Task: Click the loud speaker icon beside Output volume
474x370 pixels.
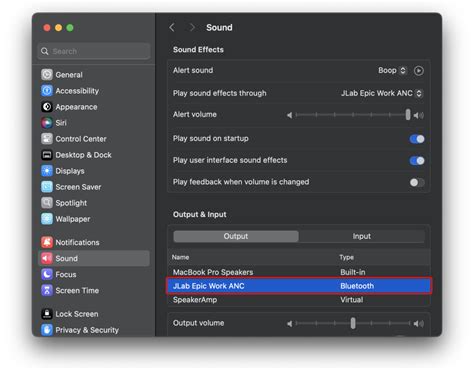Action: click(x=419, y=323)
